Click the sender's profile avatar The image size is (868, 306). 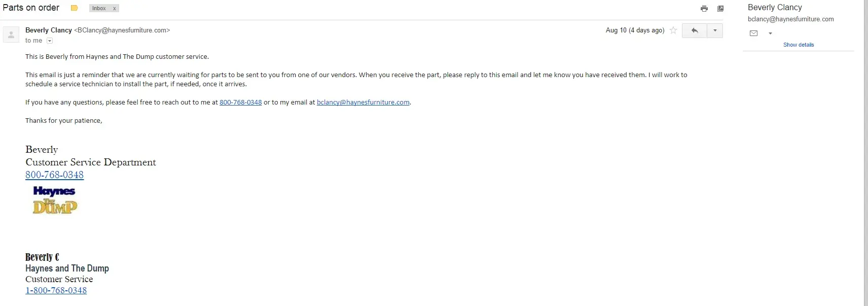tap(11, 35)
